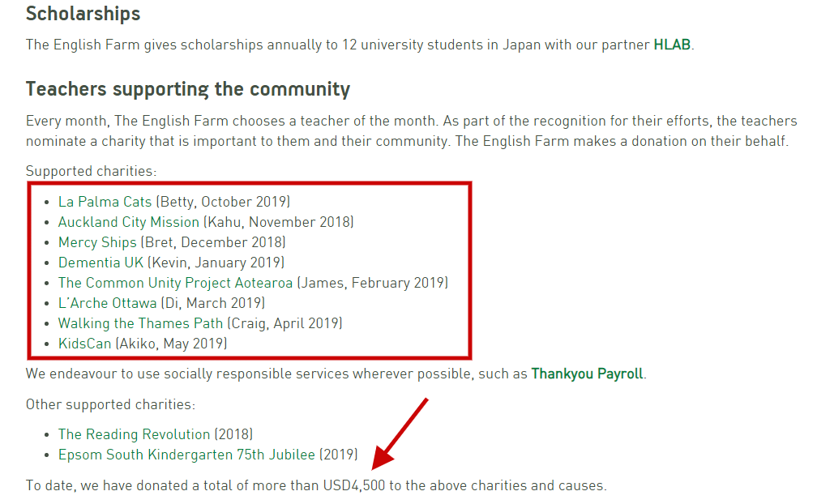Click Epsom South Kindergarten 75th Jubilee link
The image size is (817, 504).
click(186, 455)
